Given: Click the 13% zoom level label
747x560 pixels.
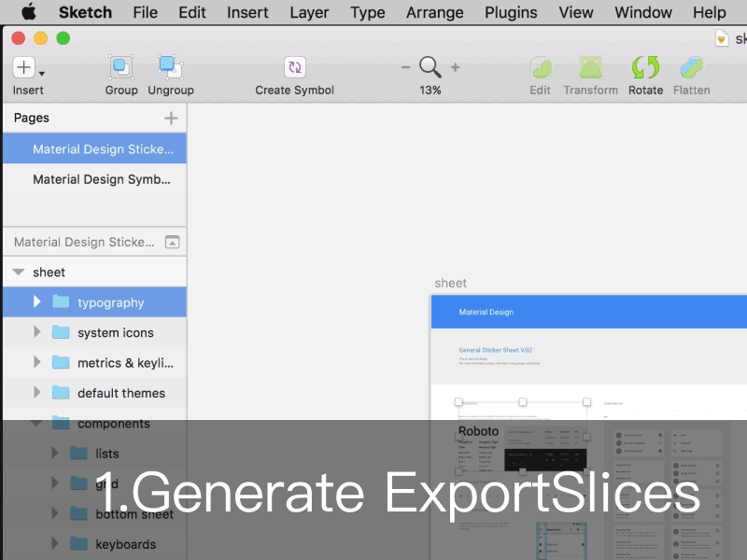Looking at the screenshot, I should 430,90.
